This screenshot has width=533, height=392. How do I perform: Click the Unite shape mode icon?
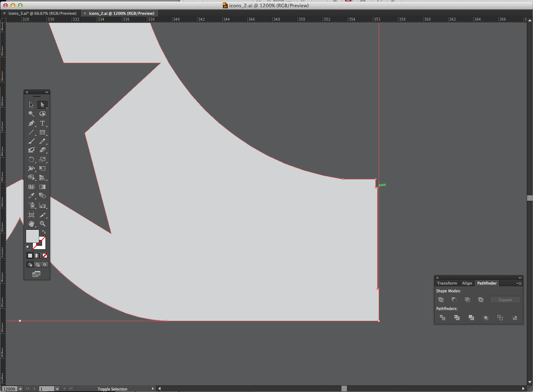(x=441, y=300)
